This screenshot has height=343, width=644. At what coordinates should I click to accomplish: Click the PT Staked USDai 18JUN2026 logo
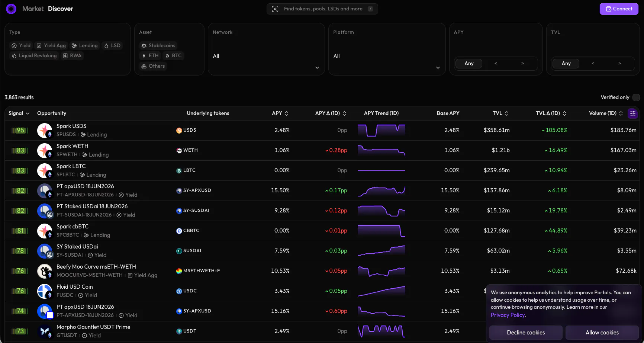click(x=45, y=211)
